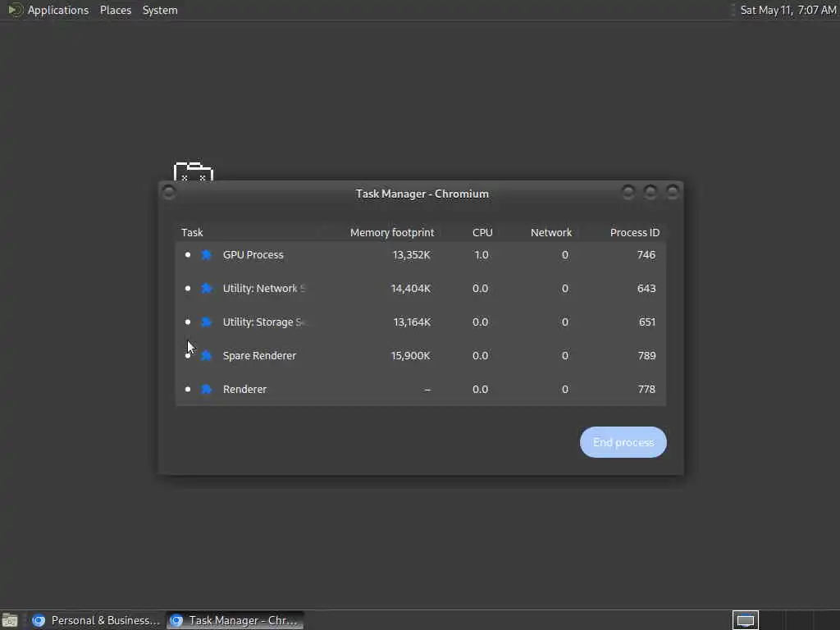Click the Task Manager - Chromium window title
Screen dimensions: 840x630
pyautogui.click(x=422, y=194)
